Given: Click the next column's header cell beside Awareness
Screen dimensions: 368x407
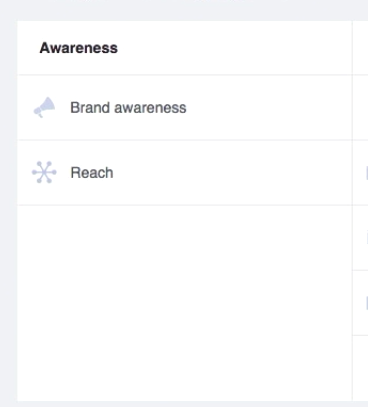Looking at the screenshot, I should tap(361, 48).
